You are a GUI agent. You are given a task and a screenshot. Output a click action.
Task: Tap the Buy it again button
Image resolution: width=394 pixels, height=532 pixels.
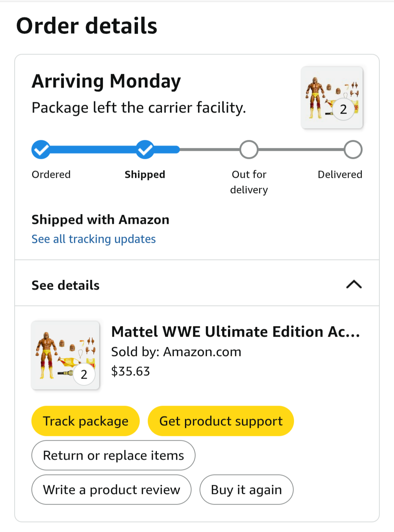pos(246,490)
